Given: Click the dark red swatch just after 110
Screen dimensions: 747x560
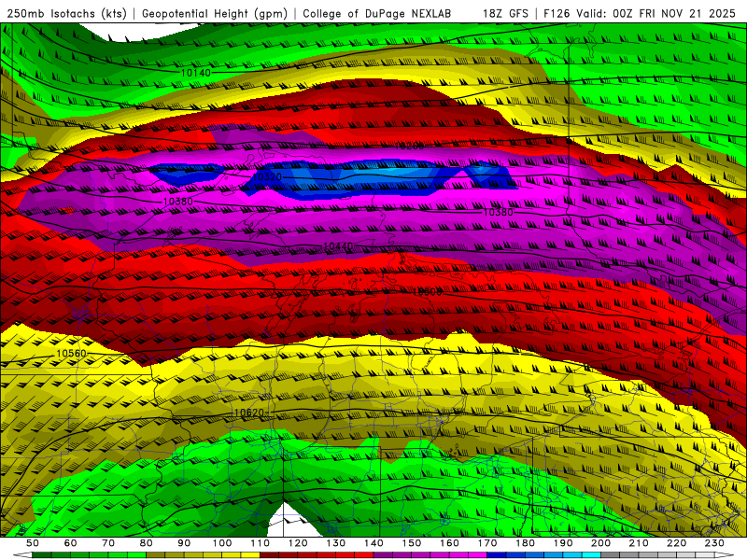Looking at the screenshot, I should [x=269, y=555].
